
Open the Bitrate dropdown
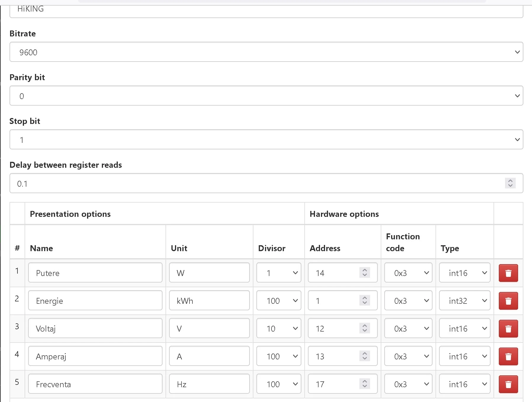[266, 52]
